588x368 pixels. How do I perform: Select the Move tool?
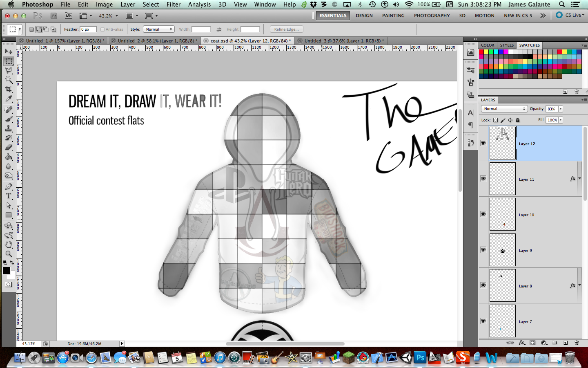9,52
